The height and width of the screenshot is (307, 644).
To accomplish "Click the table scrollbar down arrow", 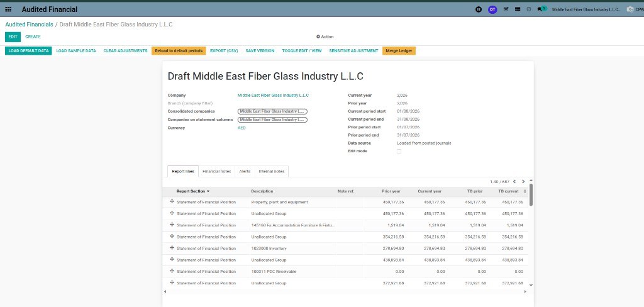I will (531, 285).
